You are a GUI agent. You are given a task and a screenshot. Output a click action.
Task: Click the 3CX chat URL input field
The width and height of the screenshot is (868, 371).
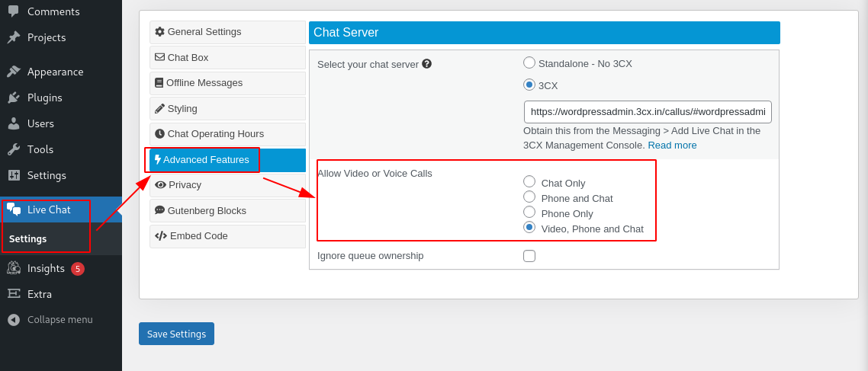tap(648, 112)
